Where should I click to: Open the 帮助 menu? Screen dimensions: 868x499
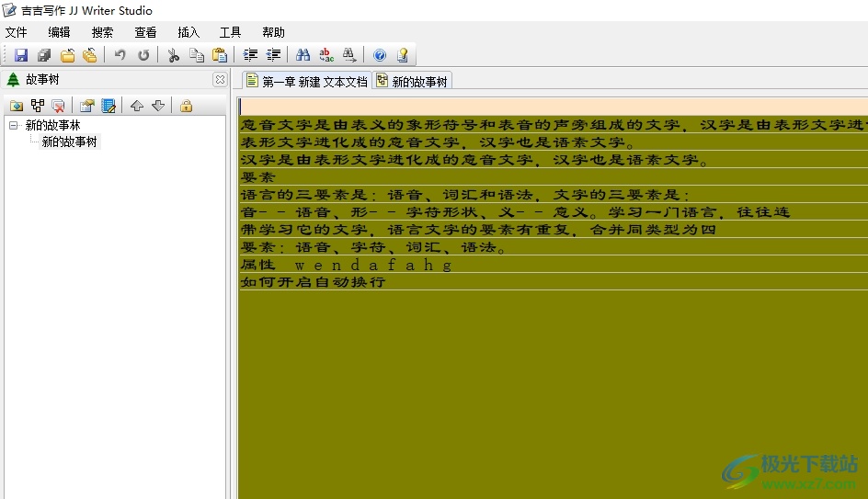[x=273, y=33]
